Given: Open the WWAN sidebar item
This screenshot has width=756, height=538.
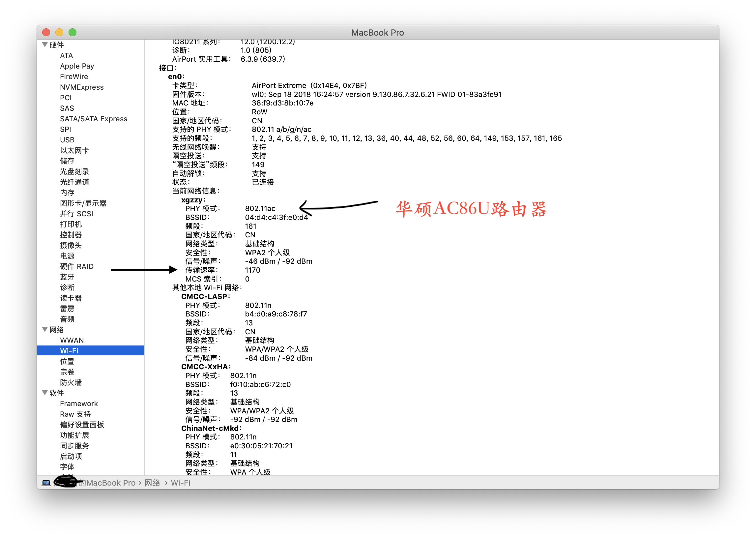Looking at the screenshot, I should point(72,340).
